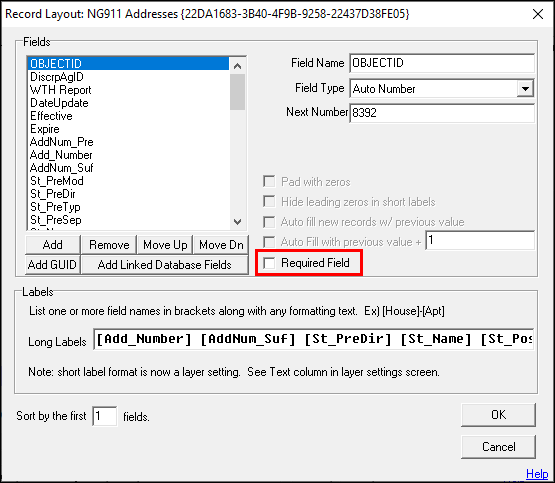
Task: Click Add Linked Database Fields
Action: click(165, 265)
